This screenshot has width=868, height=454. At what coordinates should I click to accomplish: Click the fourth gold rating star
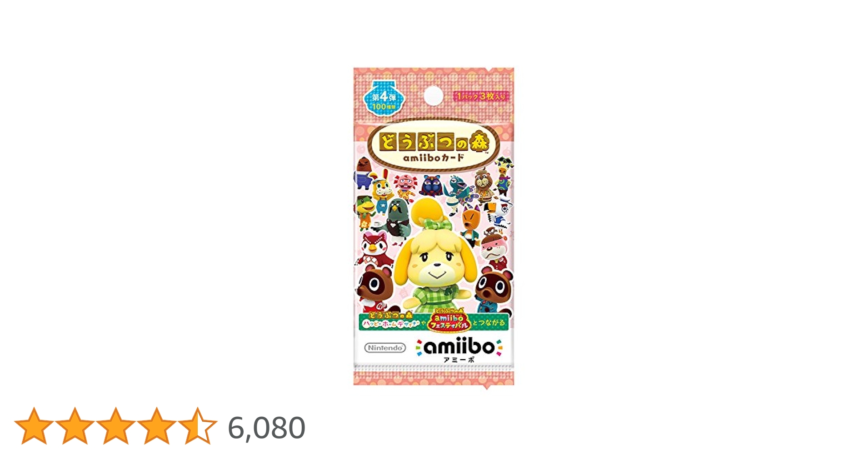pos(157,426)
